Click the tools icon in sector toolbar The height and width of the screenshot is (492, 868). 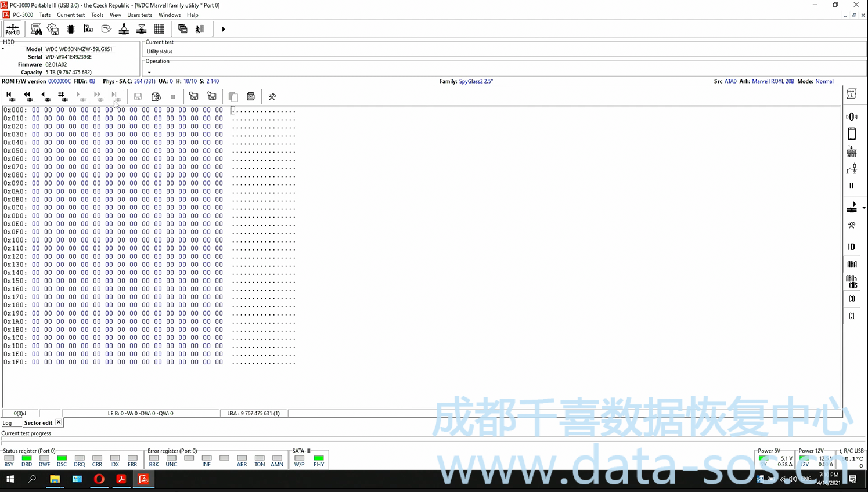tap(272, 97)
